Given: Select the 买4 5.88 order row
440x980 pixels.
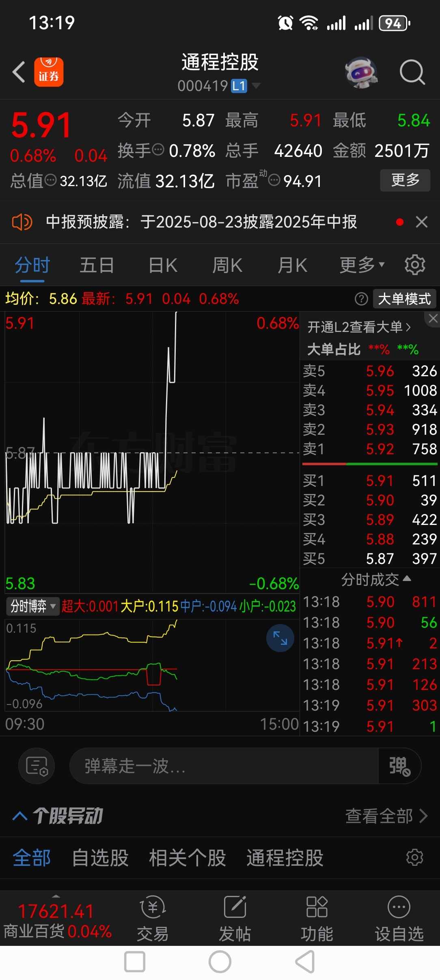Looking at the screenshot, I should coord(370,539).
